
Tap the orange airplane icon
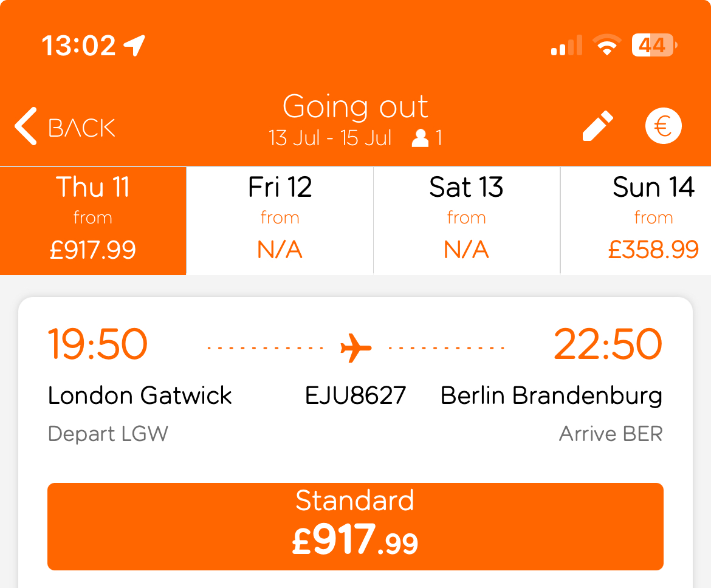click(x=356, y=347)
